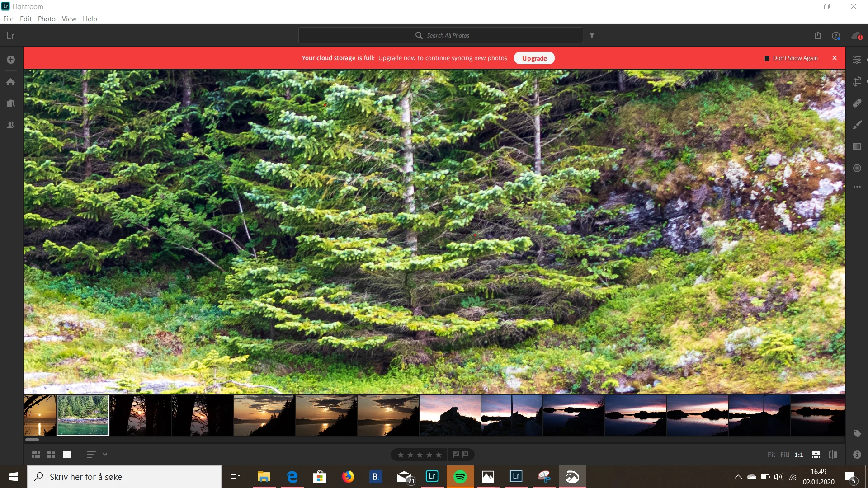Click the Upgrade button
Screen dimensions: 868x488
click(x=534, y=58)
